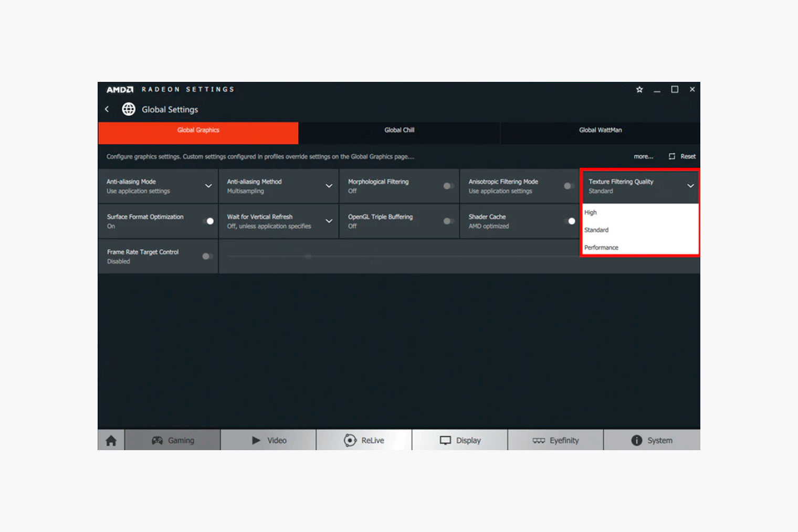Click the Reset button label
The image size is (798, 532).
click(x=688, y=156)
